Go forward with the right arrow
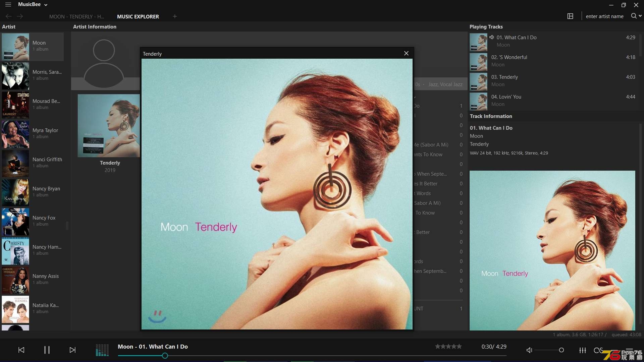644x362 pixels. tap(20, 16)
